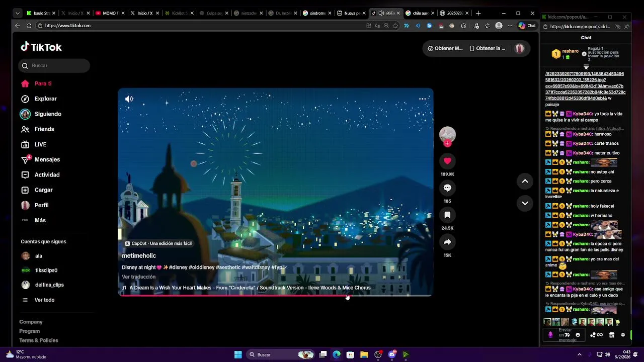Mute the video sound
This screenshot has width=644, height=362.
pyautogui.click(x=129, y=99)
